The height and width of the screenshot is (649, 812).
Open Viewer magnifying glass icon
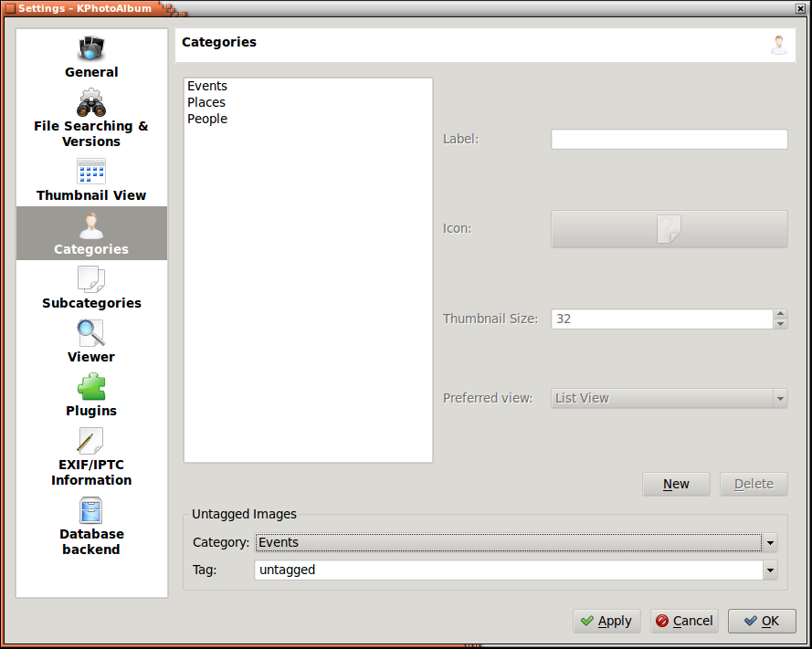tap(91, 333)
